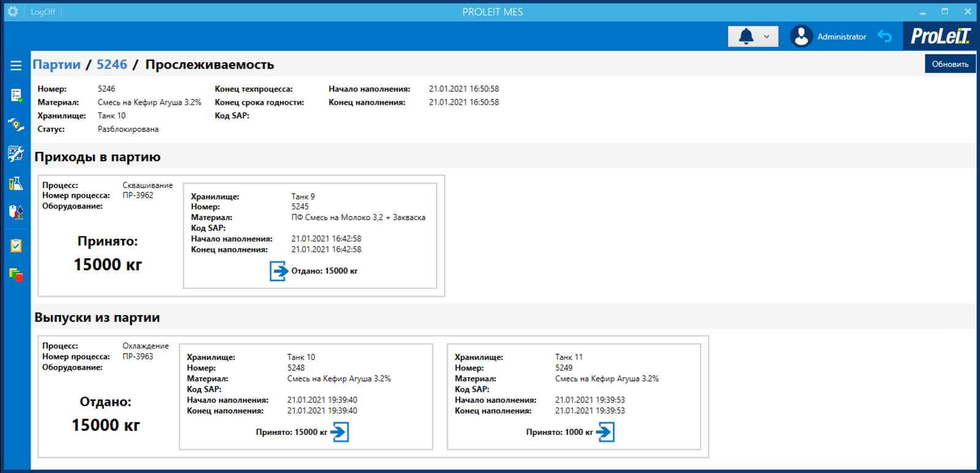This screenshot has height=473, width=980.
Task: Open the milk carton and drop sidebar icon
Action: click(16, 212)
